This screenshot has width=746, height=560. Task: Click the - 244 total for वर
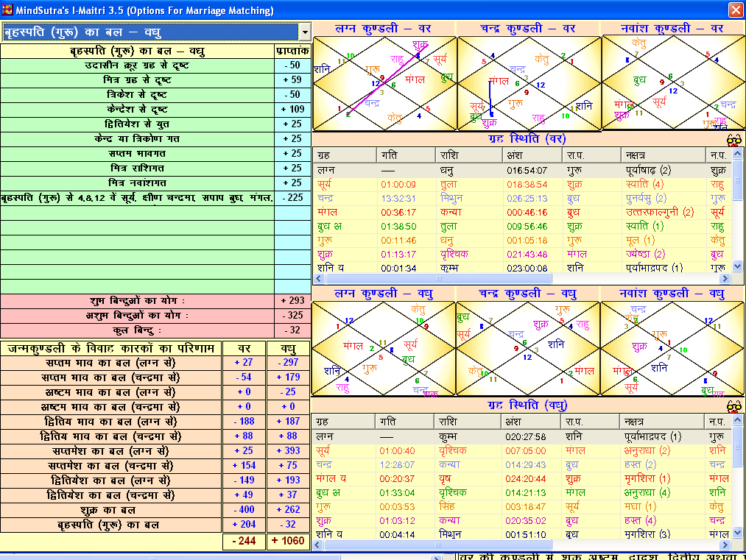[244, 541]
